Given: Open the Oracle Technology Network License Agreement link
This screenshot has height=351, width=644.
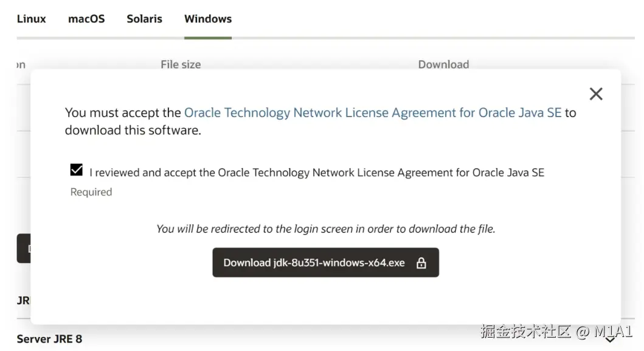Looking at the screenshot, I should 372,113.
